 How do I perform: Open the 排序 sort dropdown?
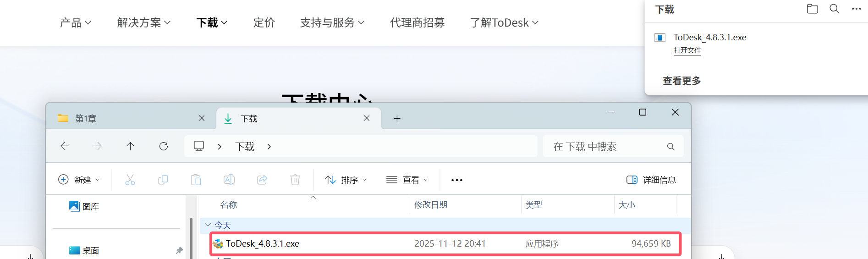[346, 180]
